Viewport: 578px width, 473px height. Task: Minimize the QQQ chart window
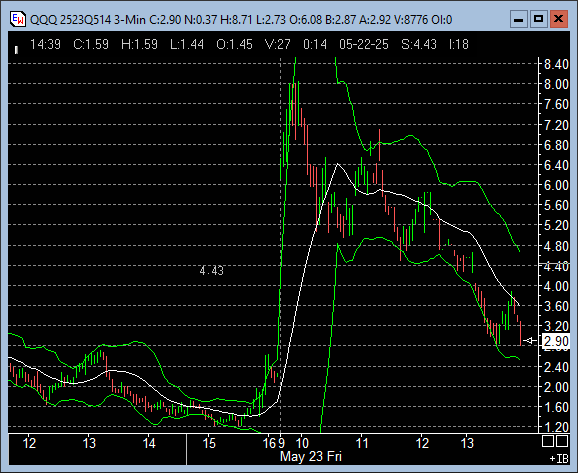click(519, 19)
